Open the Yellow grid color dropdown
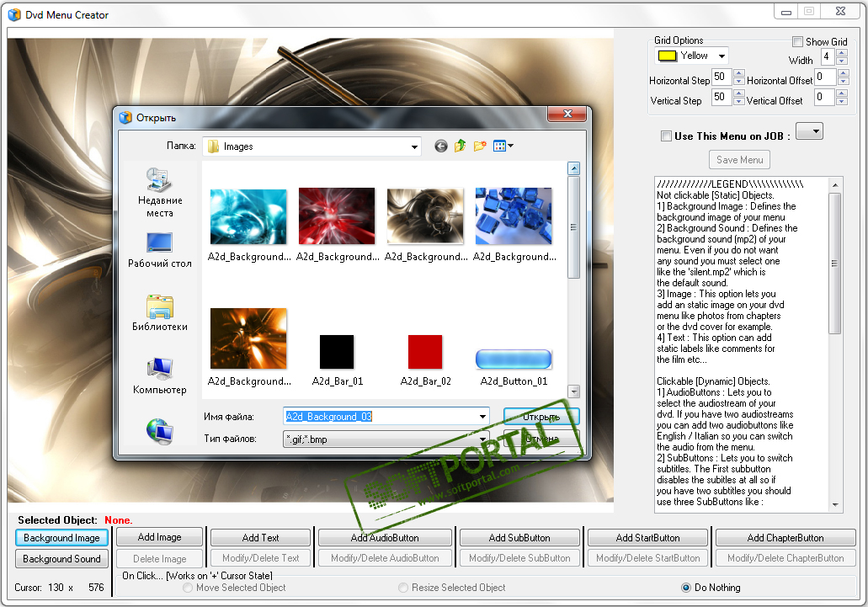Image resolution: width=868 pixels, height=607 pixels. pos(722,56)
